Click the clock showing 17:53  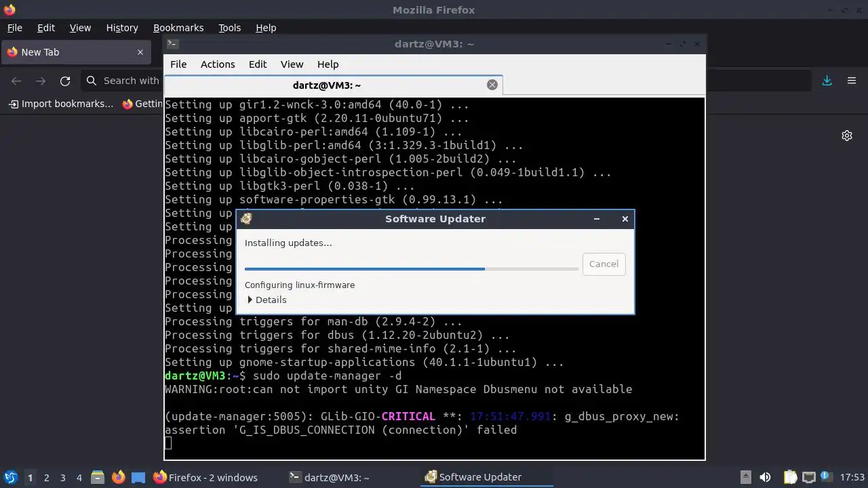click(x=852, y=477)
